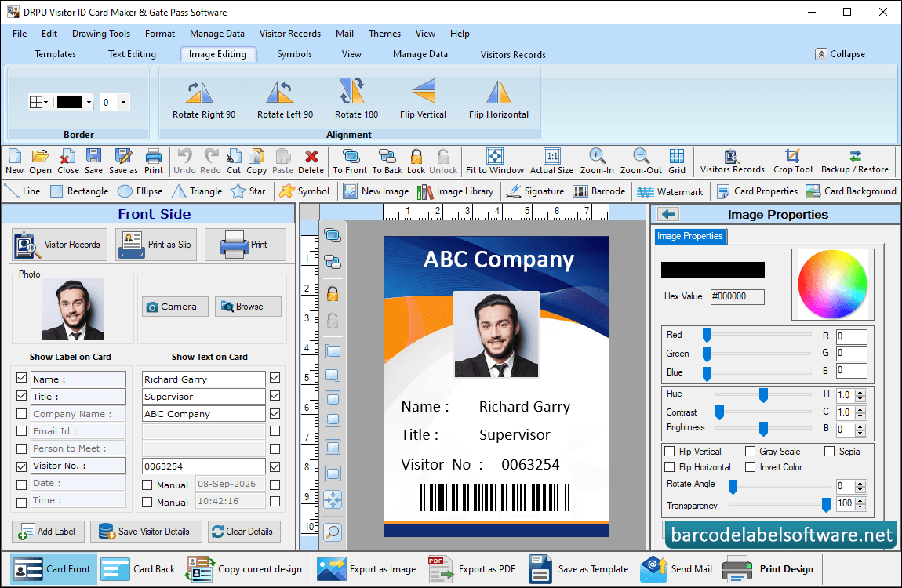Open the border color dropdown
902x588 pixels.
coord(89,102)
